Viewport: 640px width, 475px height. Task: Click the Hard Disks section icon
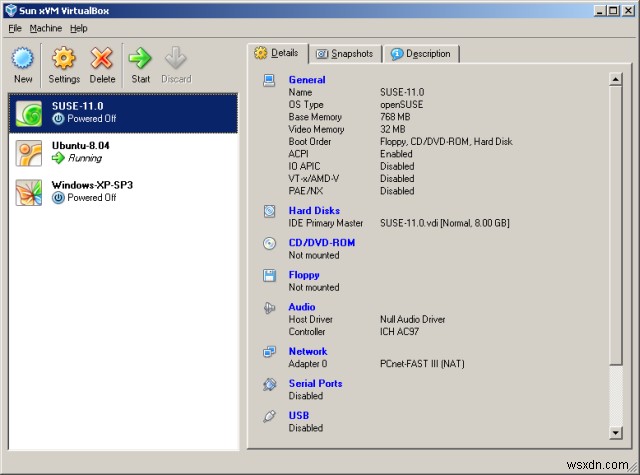(269, 211)
